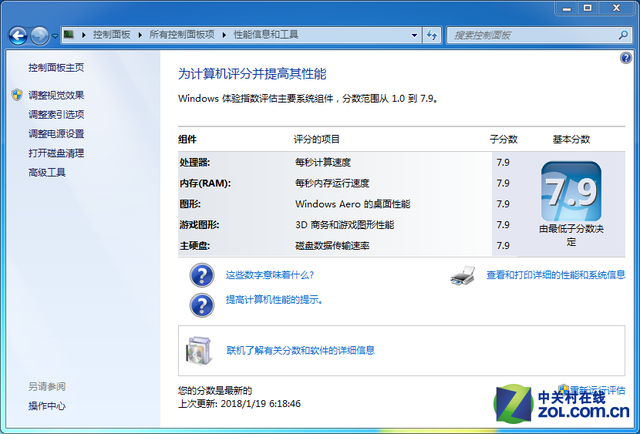Click the software box icon
The height and width of the screenshot is (434, 640).
coord(199,351)
